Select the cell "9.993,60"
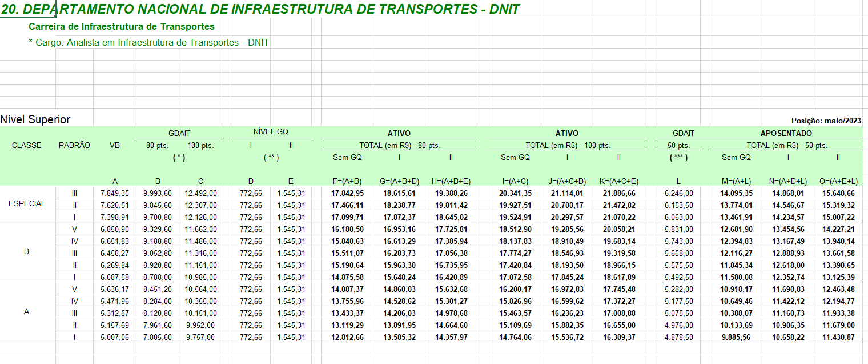Viewport: 868px width, 364px height. pos(158,194)
